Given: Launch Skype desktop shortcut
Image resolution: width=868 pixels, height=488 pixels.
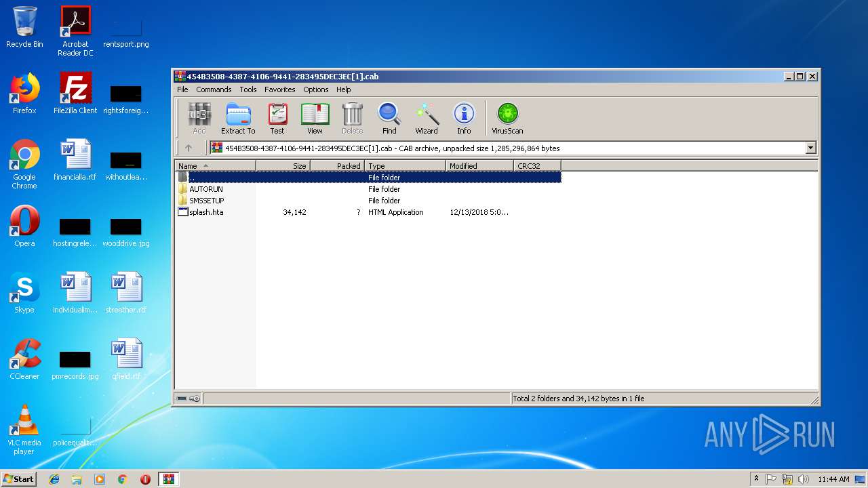Looking at the screenshot, I should pyautogui.click(x=24, y=293).
